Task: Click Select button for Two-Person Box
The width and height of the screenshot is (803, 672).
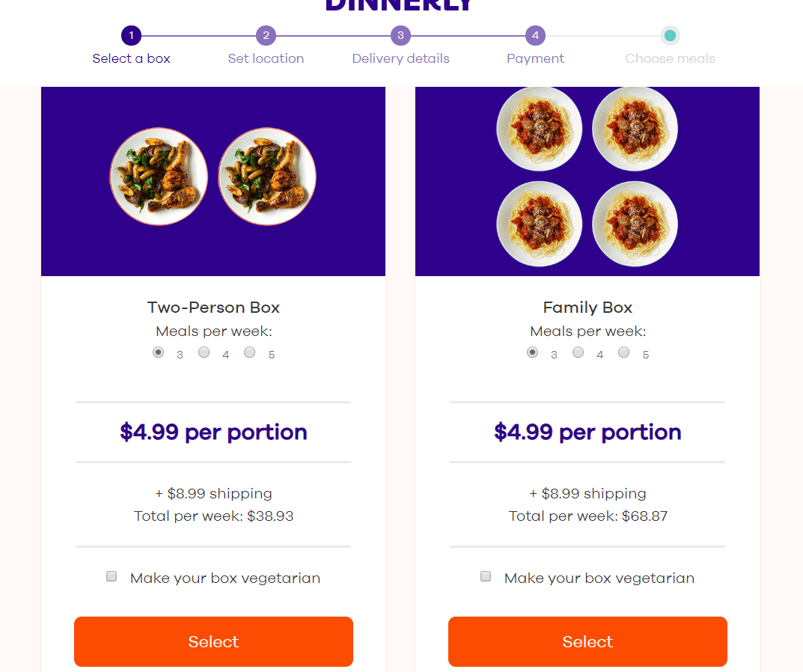Action: (213, 641)
